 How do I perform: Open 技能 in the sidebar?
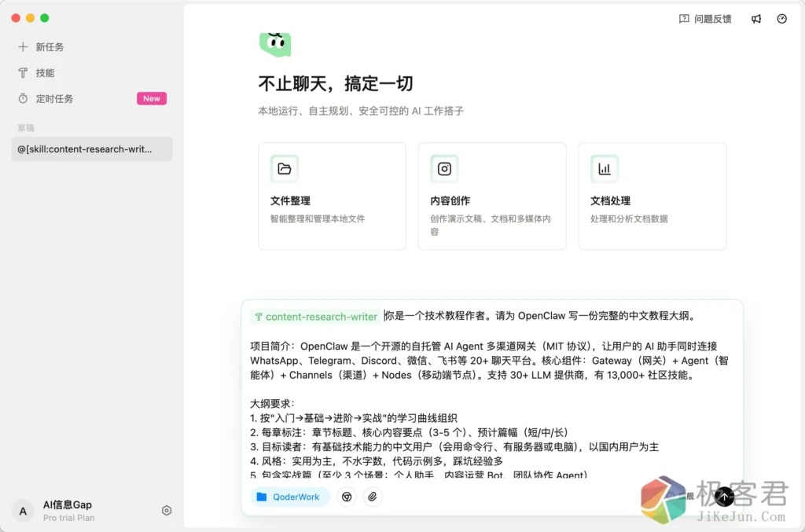coord(45,73)
